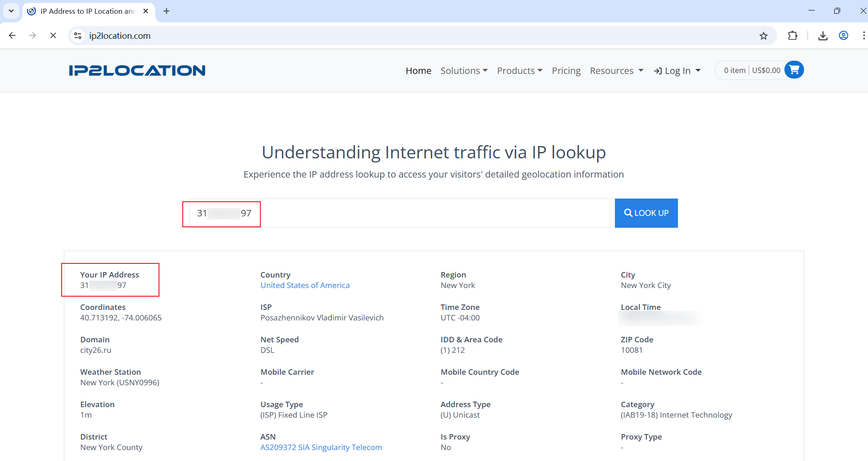Click the shopping cart icon

pyautogui.click(x=794, y=70)
